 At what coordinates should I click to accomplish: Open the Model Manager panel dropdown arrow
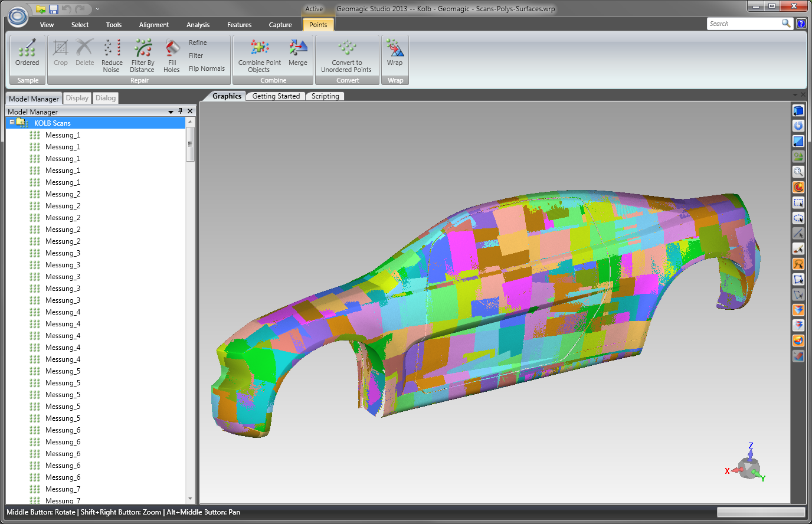click(x=171, y=112)
